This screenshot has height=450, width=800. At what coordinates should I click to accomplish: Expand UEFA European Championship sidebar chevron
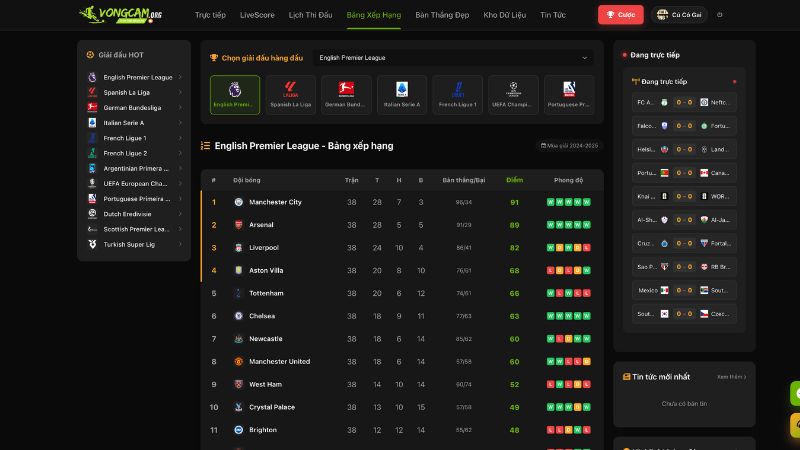point(180,184)
